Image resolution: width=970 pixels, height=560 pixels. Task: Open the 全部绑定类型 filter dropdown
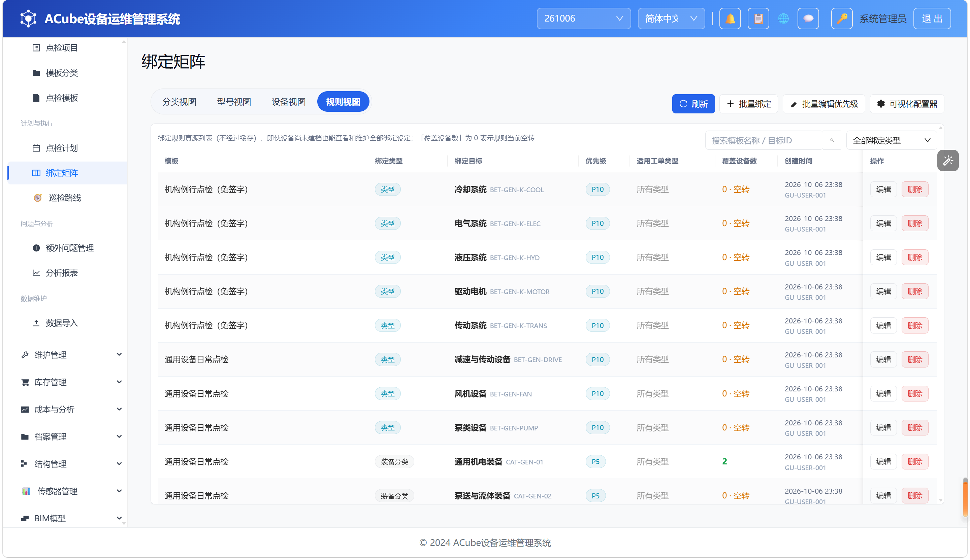891,140
